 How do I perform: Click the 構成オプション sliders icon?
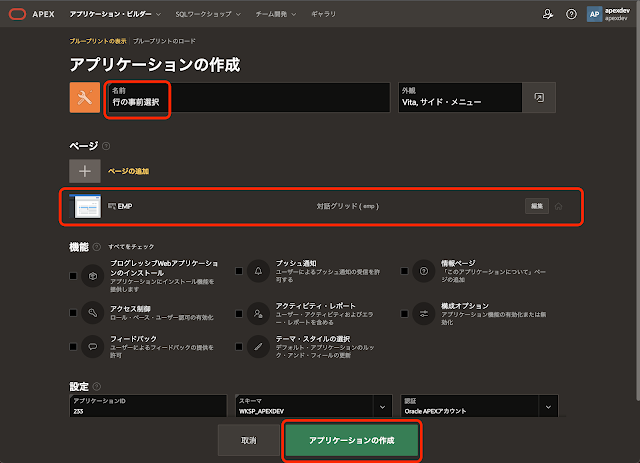tap(424, 314)
